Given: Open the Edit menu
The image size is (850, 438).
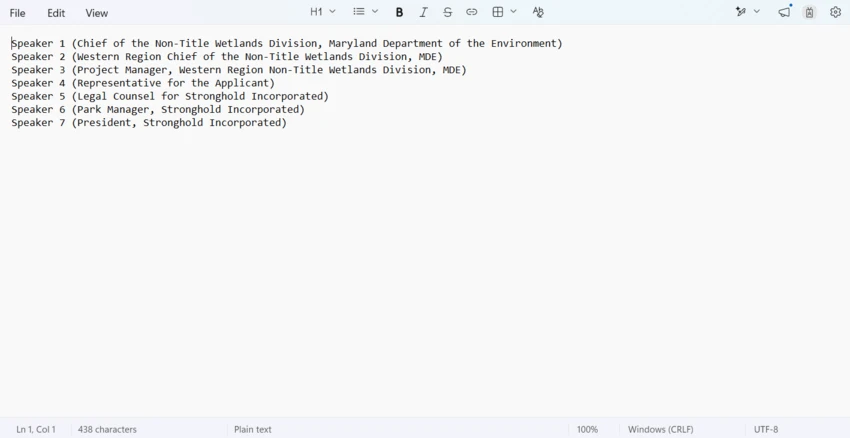Looking at the screenshot, I should point(56,13).
